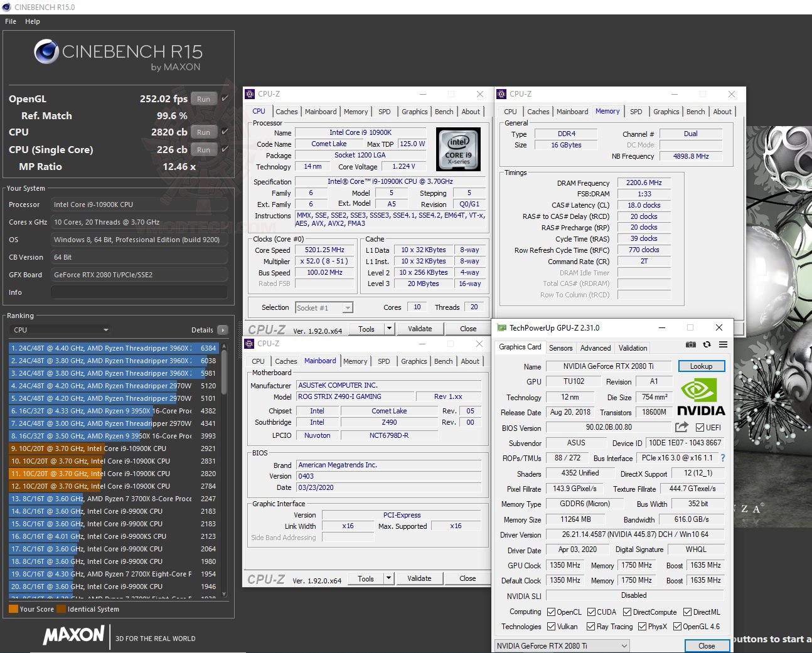Screen dimensions: 812x653
Task: Run the OpenGL benchmark
Action: point(203,98)
